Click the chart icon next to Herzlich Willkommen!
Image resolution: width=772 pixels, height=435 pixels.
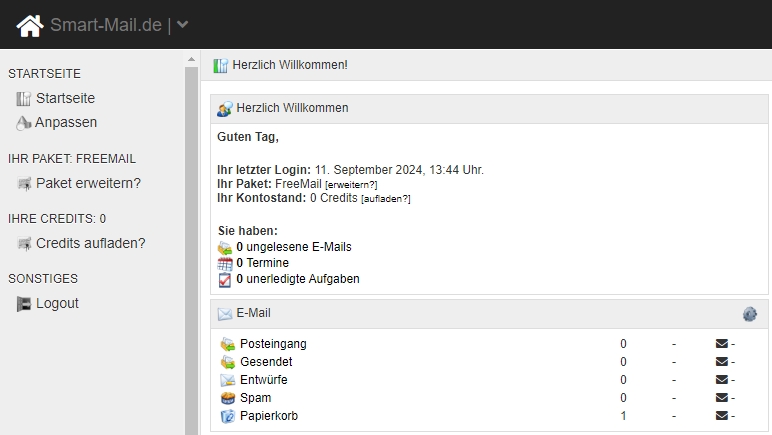coord(221,65)
